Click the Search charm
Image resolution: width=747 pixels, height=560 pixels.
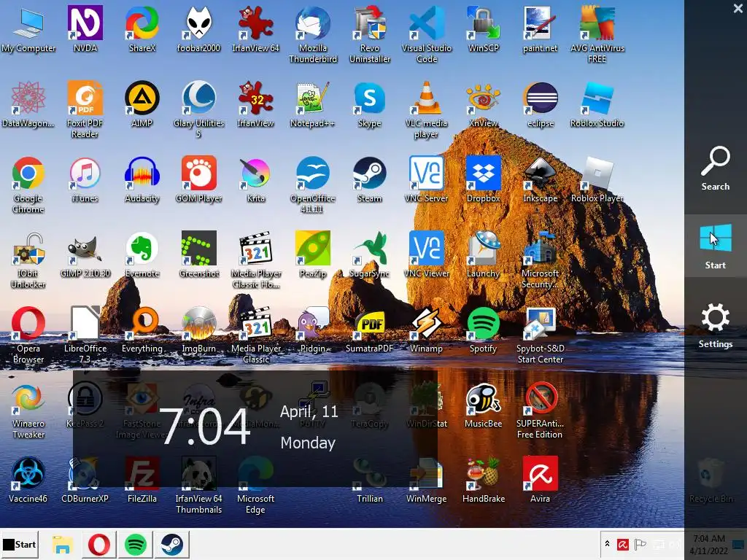pos(715,168)
